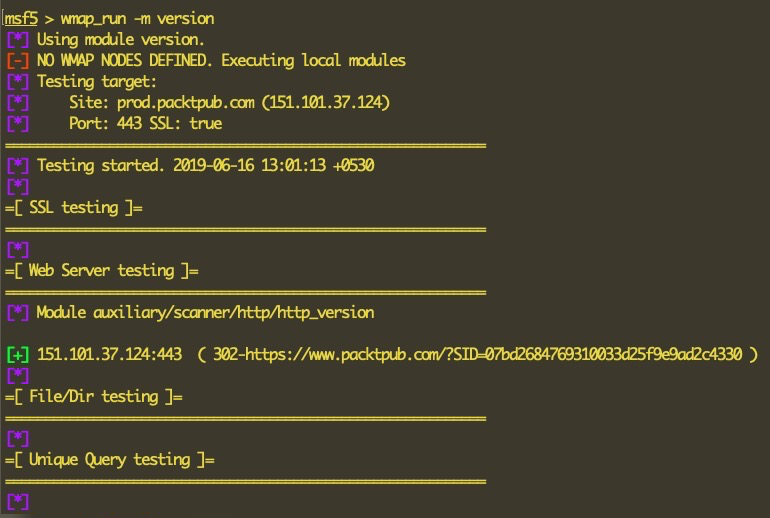The height and width of the screenshot is (518, 770).
Task: Click the Web Server testing section header
Action: pyautogui.click(x=102, y=270)
